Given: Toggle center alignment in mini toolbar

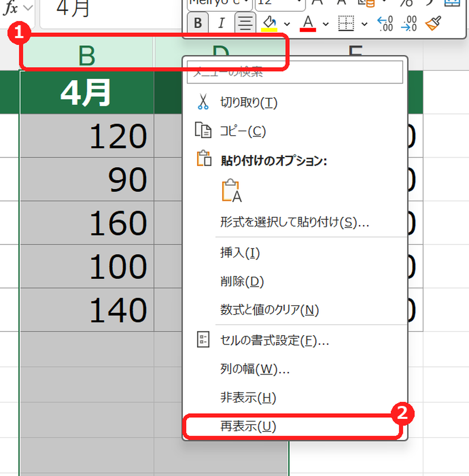Looking at the screenshot, I should (x=245, y=23).
